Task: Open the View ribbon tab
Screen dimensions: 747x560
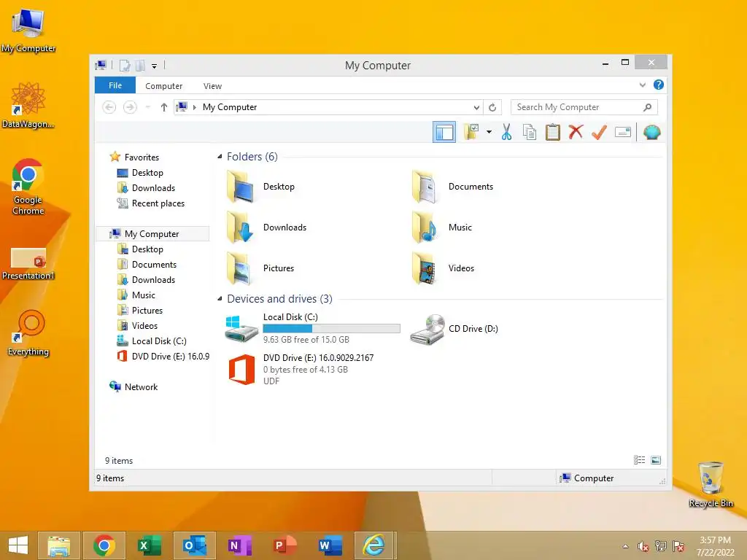Action: click(x=212, y=86)
